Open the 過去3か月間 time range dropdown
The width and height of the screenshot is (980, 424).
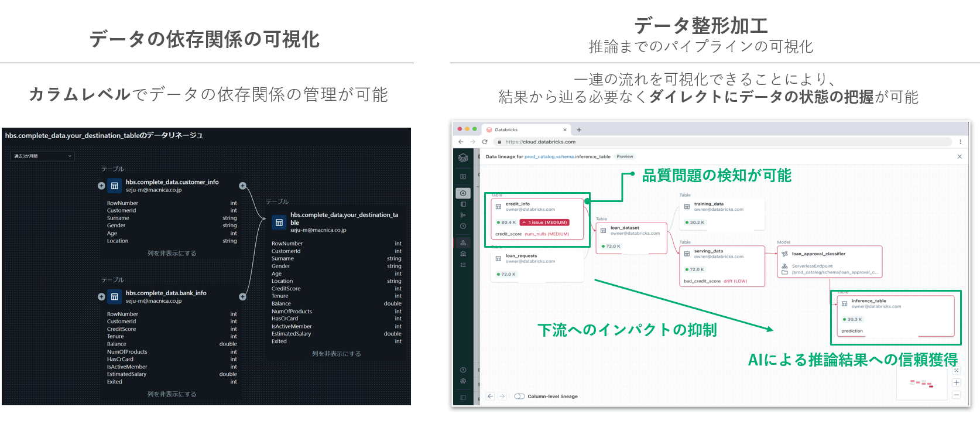click(43, 156)
